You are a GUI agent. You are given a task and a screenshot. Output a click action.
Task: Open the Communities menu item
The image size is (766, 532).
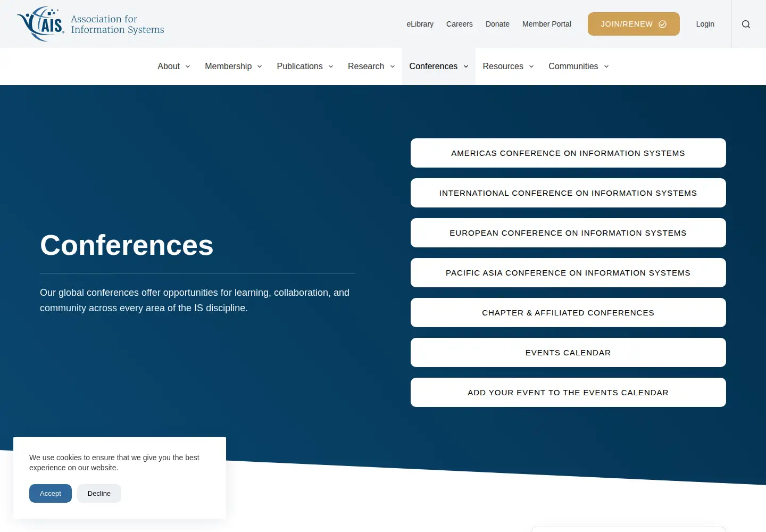[x=573, y=66]
